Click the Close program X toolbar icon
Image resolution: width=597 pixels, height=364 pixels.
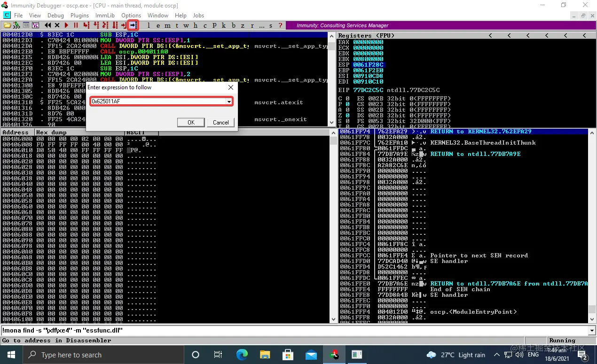57,25
